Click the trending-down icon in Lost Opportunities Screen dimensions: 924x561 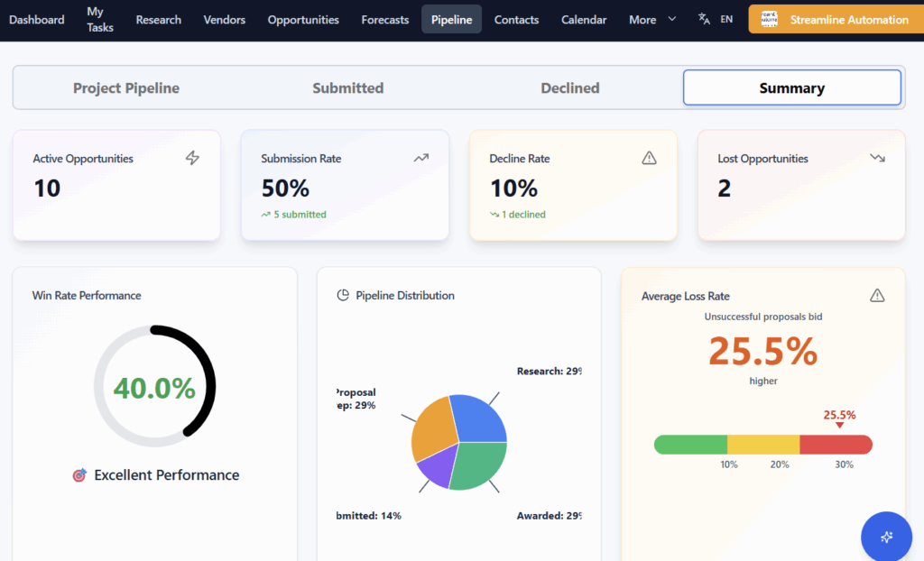877,158
